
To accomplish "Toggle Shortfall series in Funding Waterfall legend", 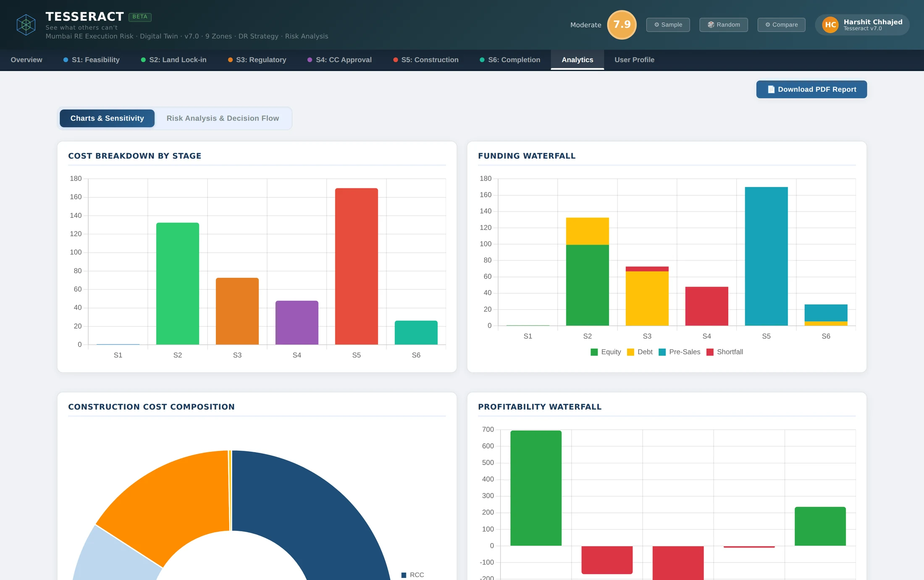I will pos(725,352).
